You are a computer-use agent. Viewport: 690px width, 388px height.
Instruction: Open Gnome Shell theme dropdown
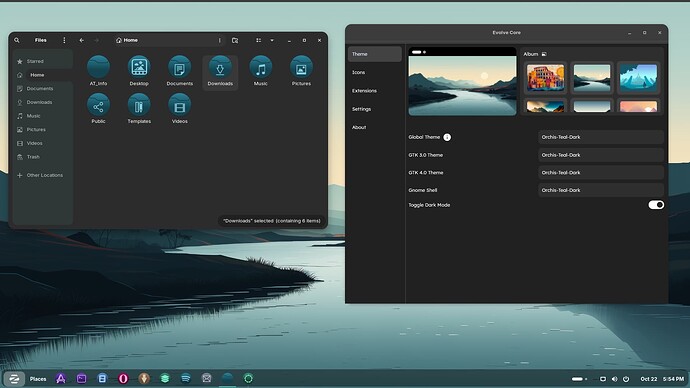click(601, 190)
